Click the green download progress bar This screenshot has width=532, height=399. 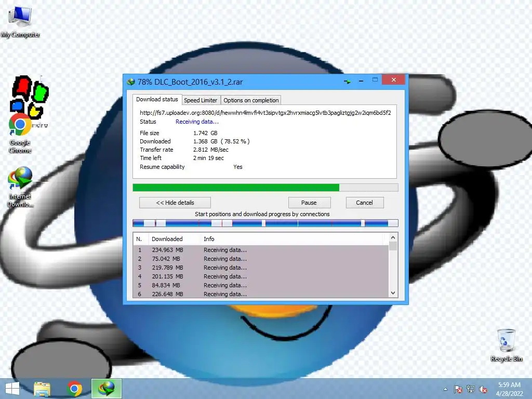[x=265, y=188]
